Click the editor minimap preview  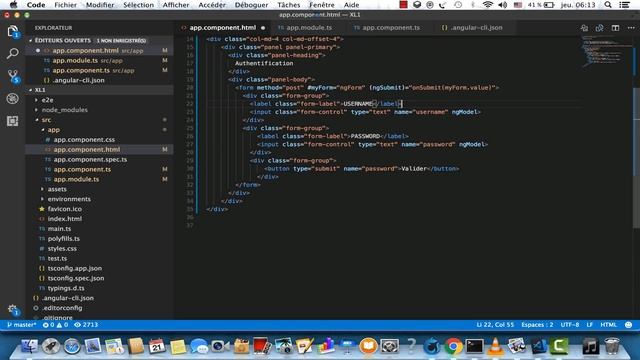(x=606, y=51)
